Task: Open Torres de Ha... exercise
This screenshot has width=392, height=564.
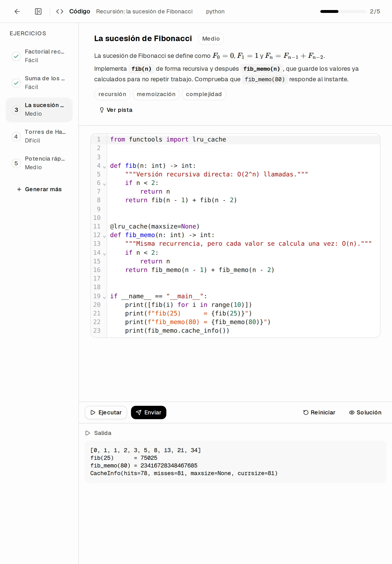Action: pos(39,136)
